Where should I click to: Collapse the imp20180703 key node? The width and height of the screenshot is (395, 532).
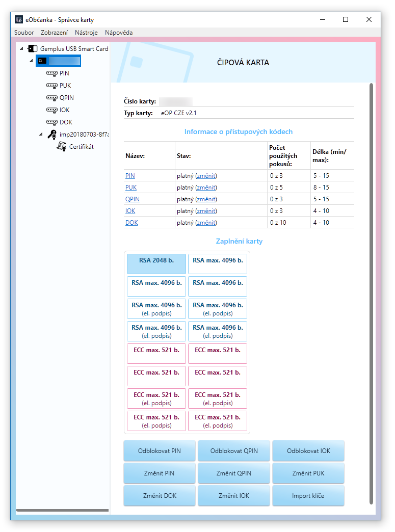pos(41,135)
